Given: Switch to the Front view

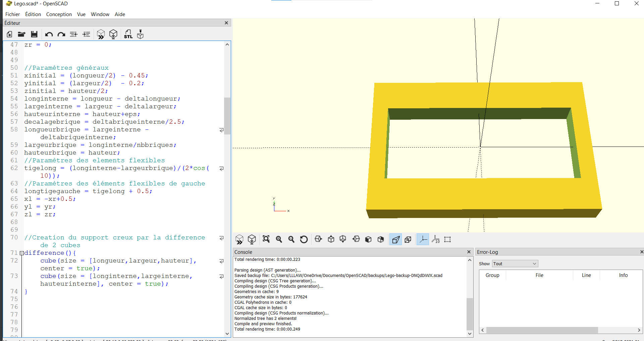Looking at the screenshot, I should (x=368, y=239).
